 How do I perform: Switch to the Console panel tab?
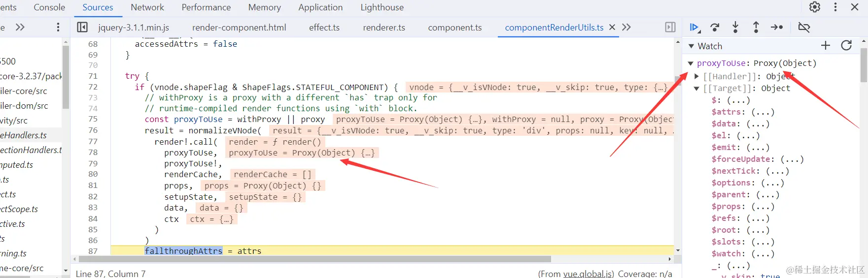pos(49,7)
